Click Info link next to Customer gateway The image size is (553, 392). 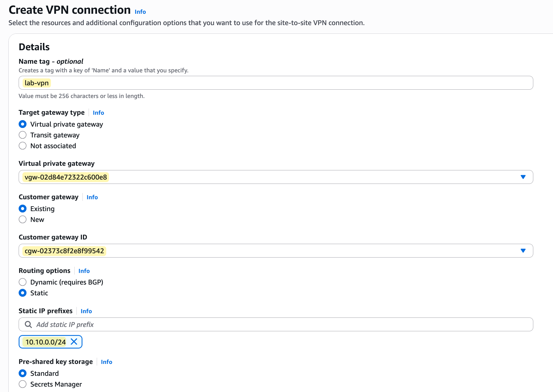[x=92, y=197]
